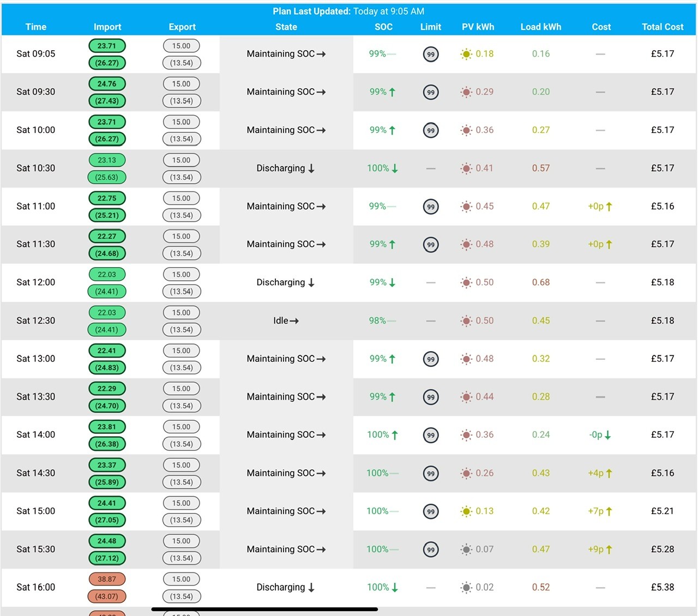The width and height of the screenshot is (698, 616).
Task: Click the yellow sun icon at Sat 15:00
Action: [x=466, y=511]
